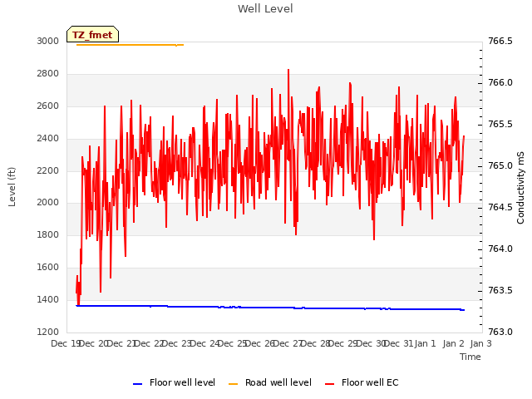This screenshot has width=532, height=399.
Task: Click the 763.0 conductivity tick label
Action: coord(500,332)
